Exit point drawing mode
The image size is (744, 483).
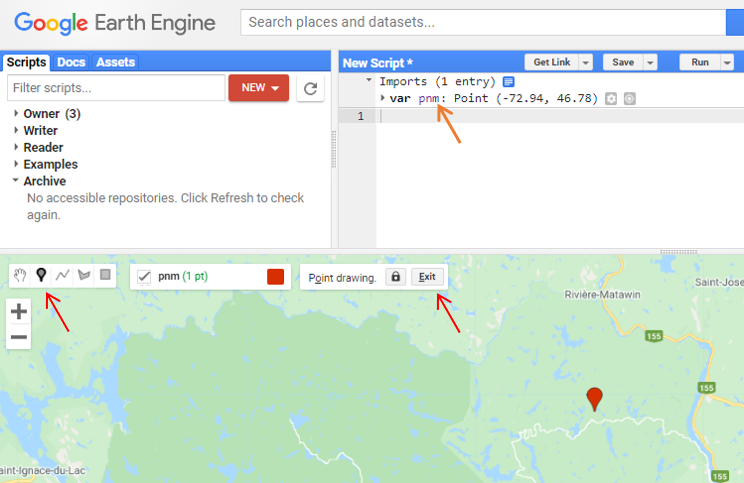[427, 277]
